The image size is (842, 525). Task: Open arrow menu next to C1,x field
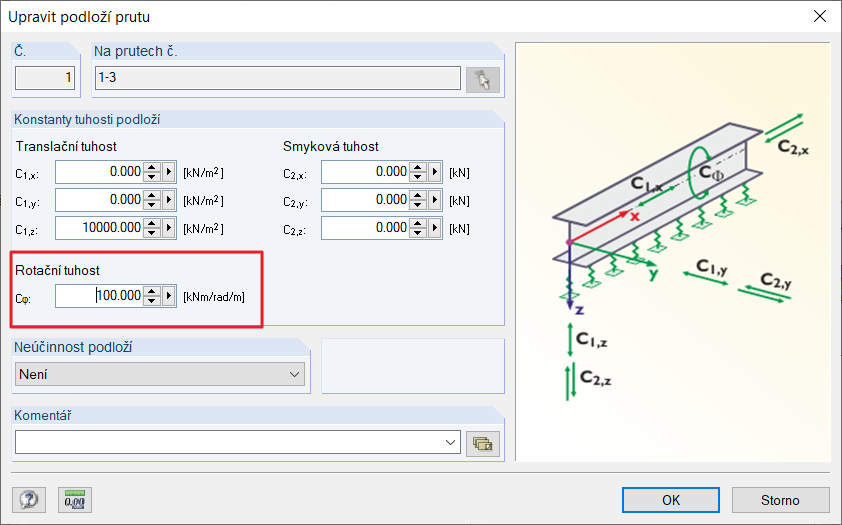coord(169,172)
